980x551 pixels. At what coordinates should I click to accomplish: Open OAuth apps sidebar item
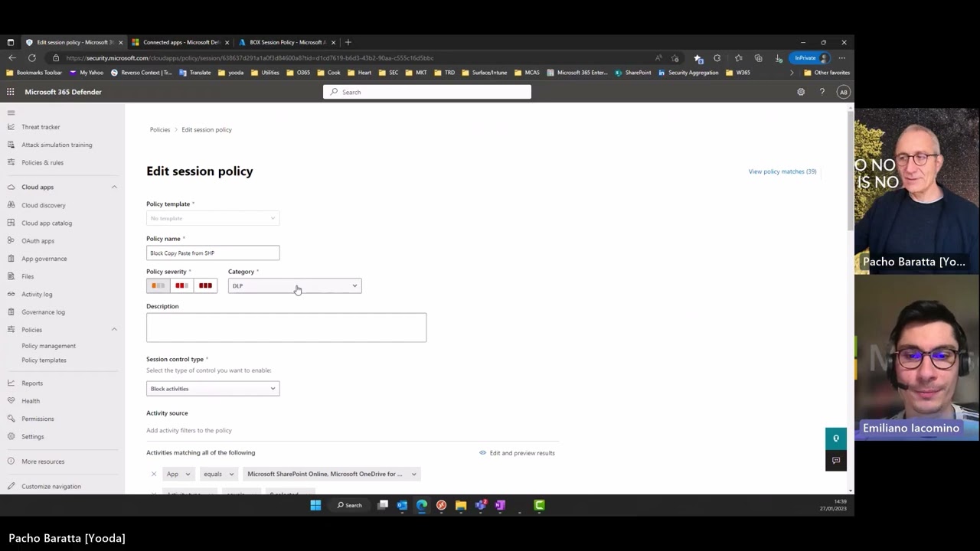tap(38, 241)
